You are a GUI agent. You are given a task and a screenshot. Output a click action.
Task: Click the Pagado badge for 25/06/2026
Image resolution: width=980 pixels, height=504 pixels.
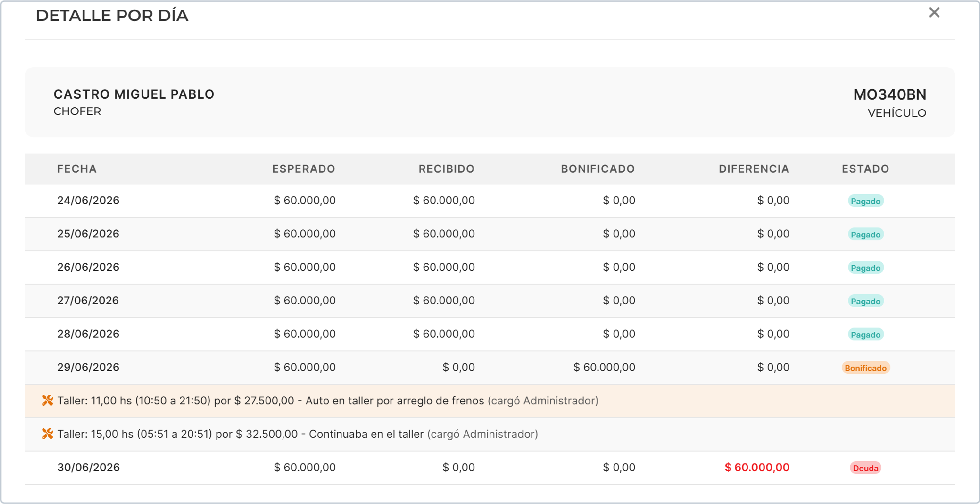[x=866, y=235]
